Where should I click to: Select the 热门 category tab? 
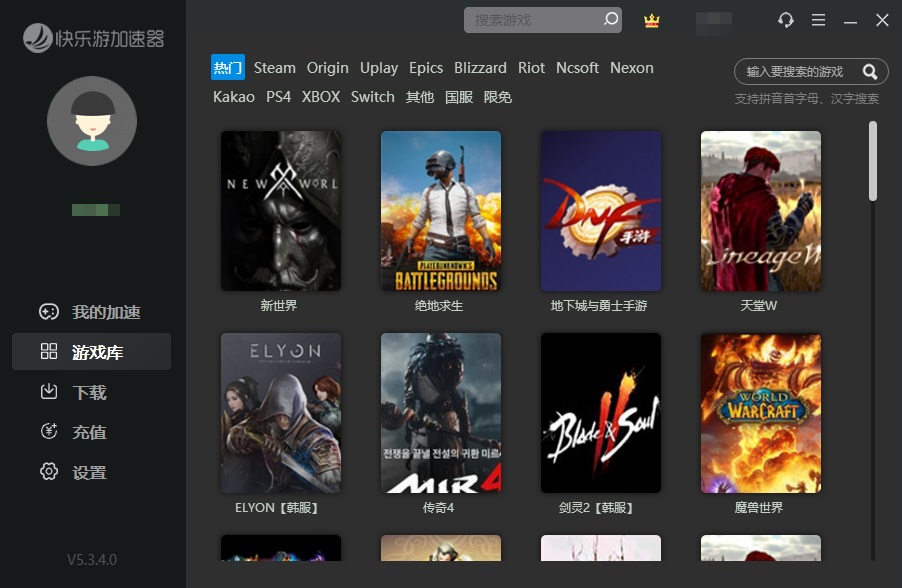coord(228,67)
